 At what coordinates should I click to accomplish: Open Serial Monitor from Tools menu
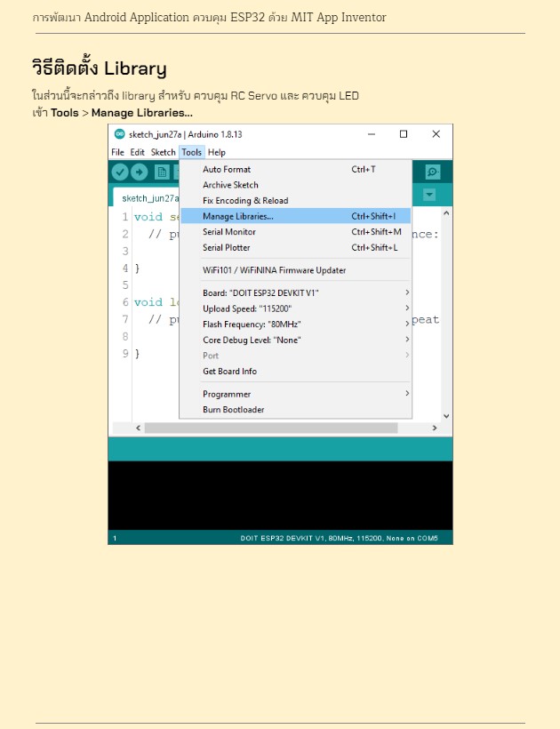pyautogui.click(x=296, y=231)
